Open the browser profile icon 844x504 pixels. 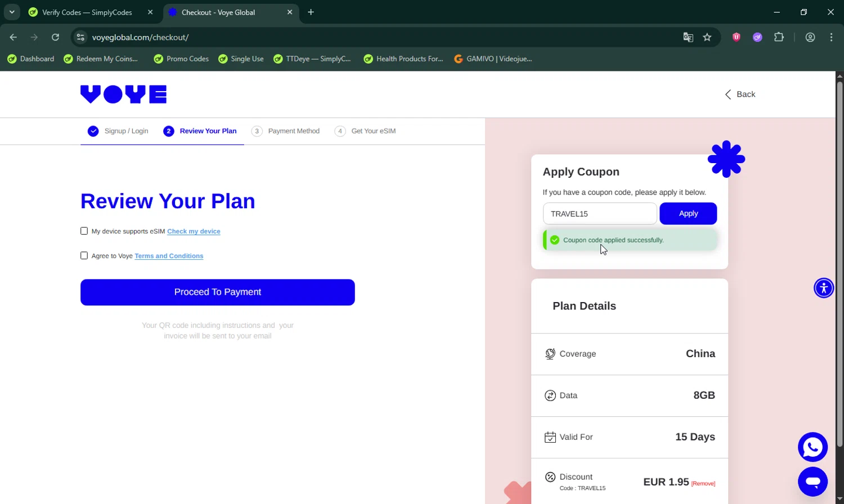[810, 37]
